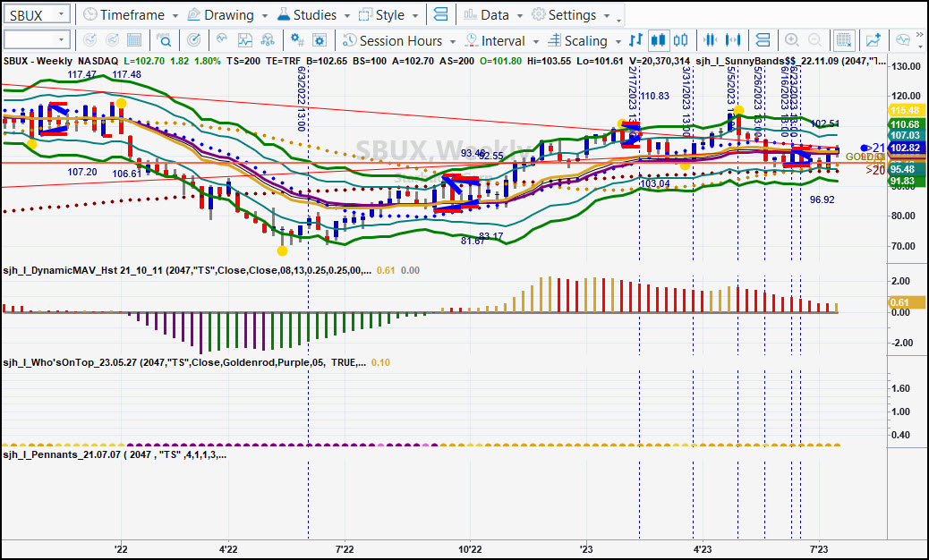The width and height of the screenshot is (929, 560).
Task: Toggle the filled candlestick chart style
Action: click(x=658, y=40)
